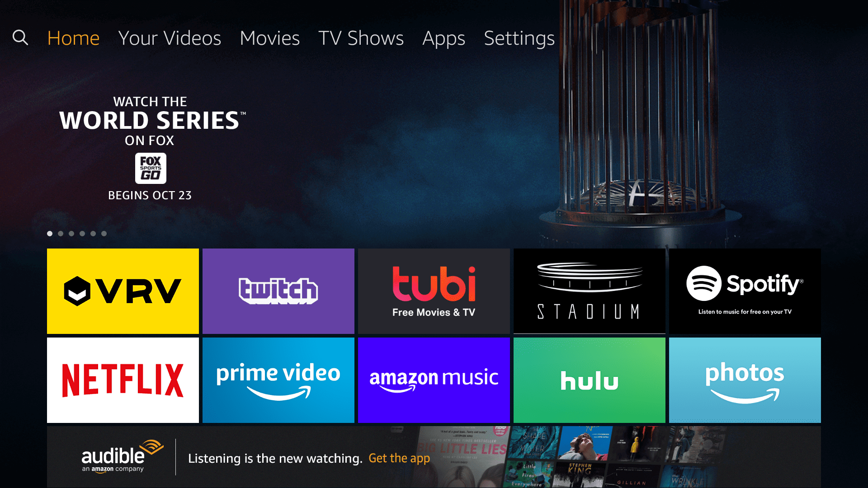Navigate to Your Videos section
Image resolution: width=868 pixels, height=488 pixels.
click(x=170, y=38)
